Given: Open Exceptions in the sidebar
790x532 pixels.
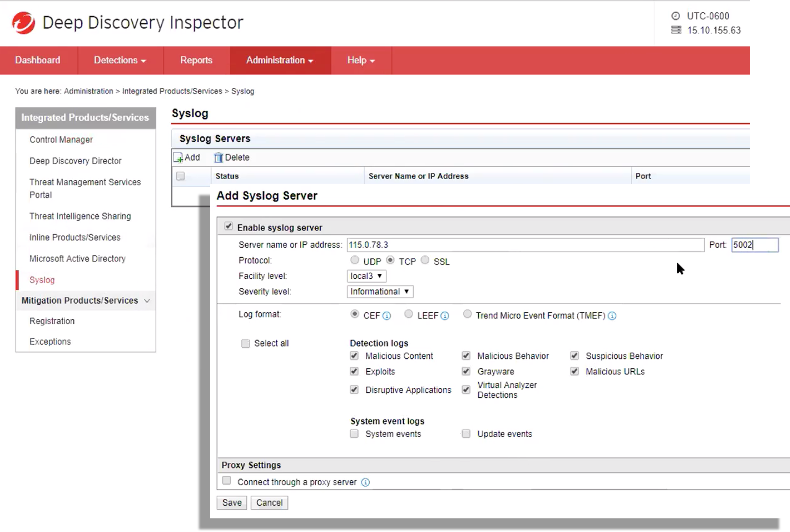Looking at the screenshot, I should [50, 342].
